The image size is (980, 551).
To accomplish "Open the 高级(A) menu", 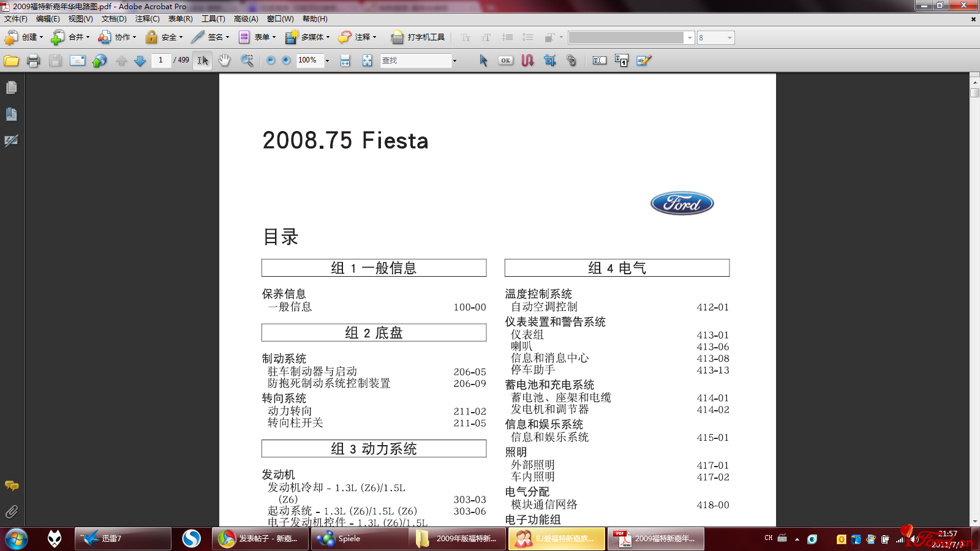I will (246, 19).
